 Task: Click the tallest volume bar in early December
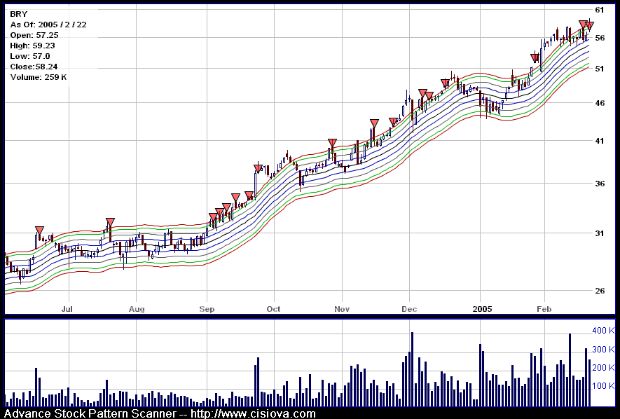point(412,369)
